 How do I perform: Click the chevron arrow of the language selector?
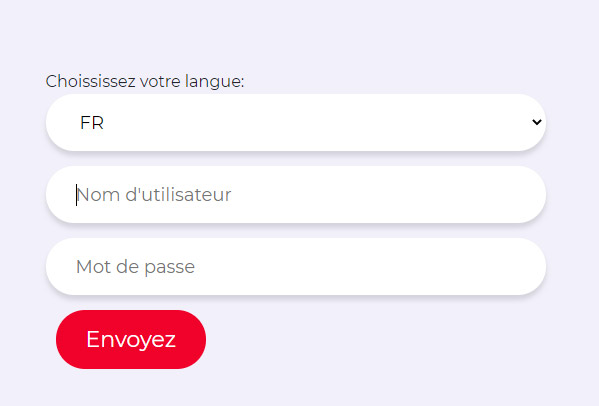point(537,122)
